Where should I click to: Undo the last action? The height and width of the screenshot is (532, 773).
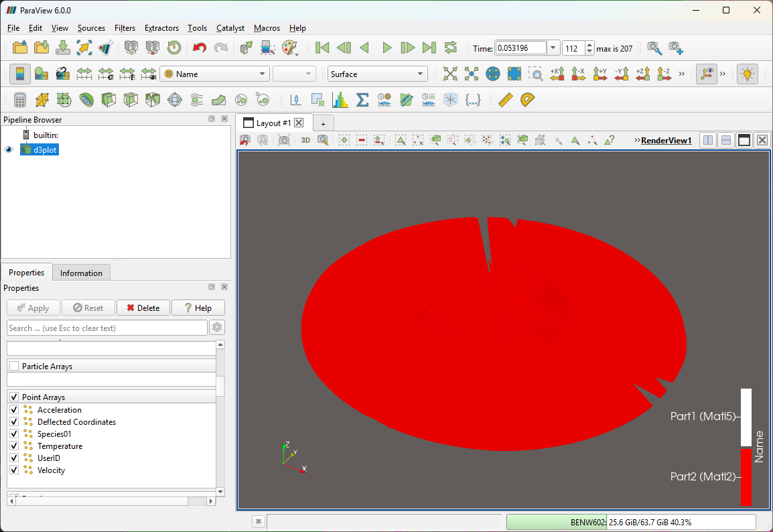point(199,48)
